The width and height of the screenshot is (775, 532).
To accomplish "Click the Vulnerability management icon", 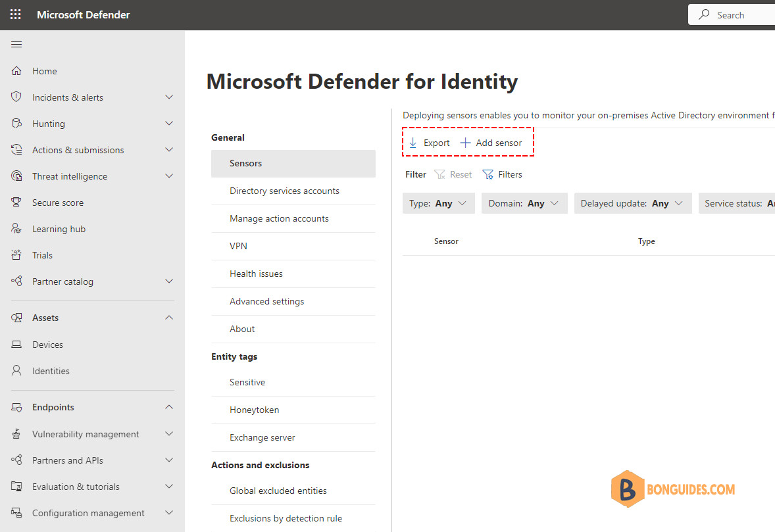I will click(x=16, y=434).
